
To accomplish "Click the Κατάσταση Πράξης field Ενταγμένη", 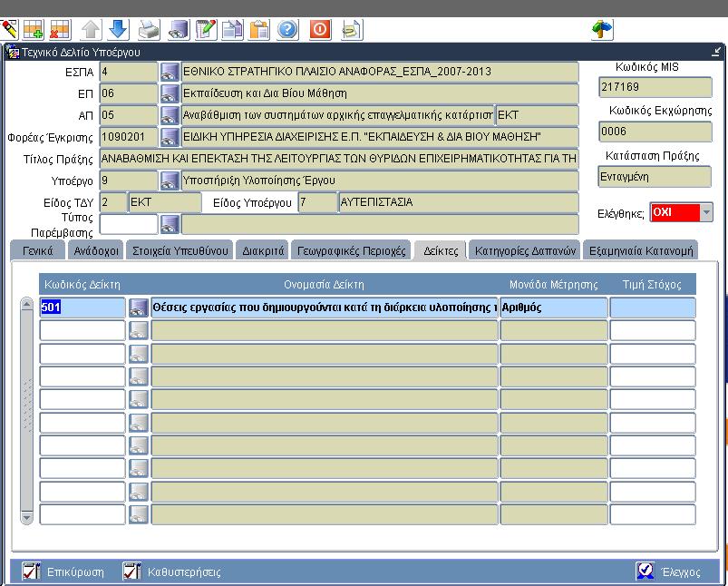I will click(x=655, y=177).
